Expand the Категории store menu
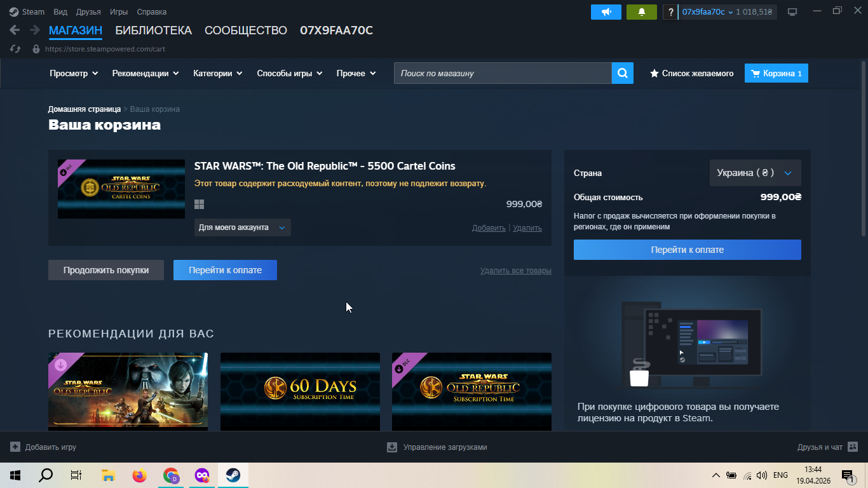Screen dimensions: 868x488 [x=218, y=73]
